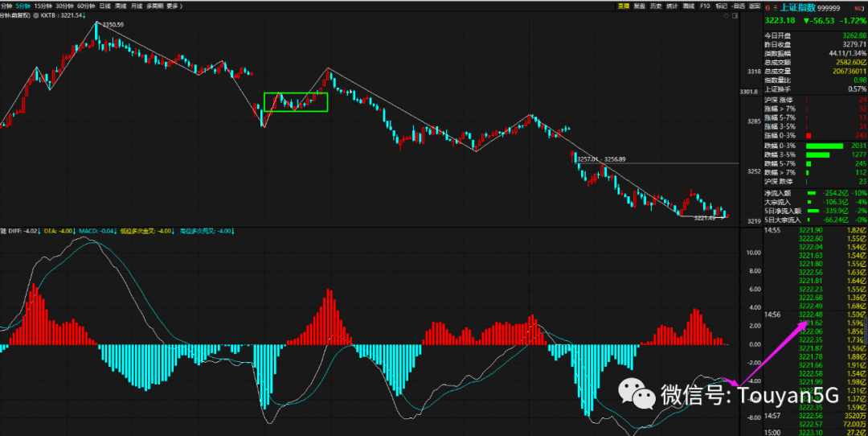Click the 返回 back button
The image size is (868, 436).
754,6
